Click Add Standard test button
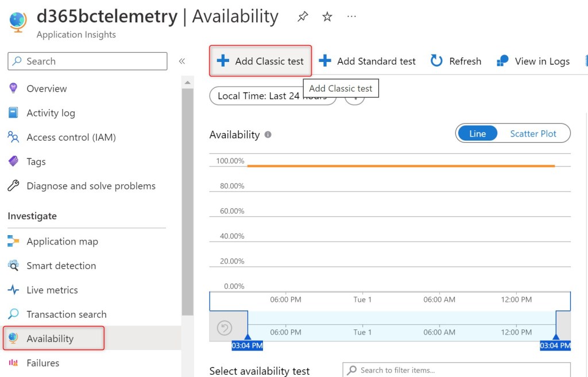Viewport: 588px width, 377px height. pos(367,61)
